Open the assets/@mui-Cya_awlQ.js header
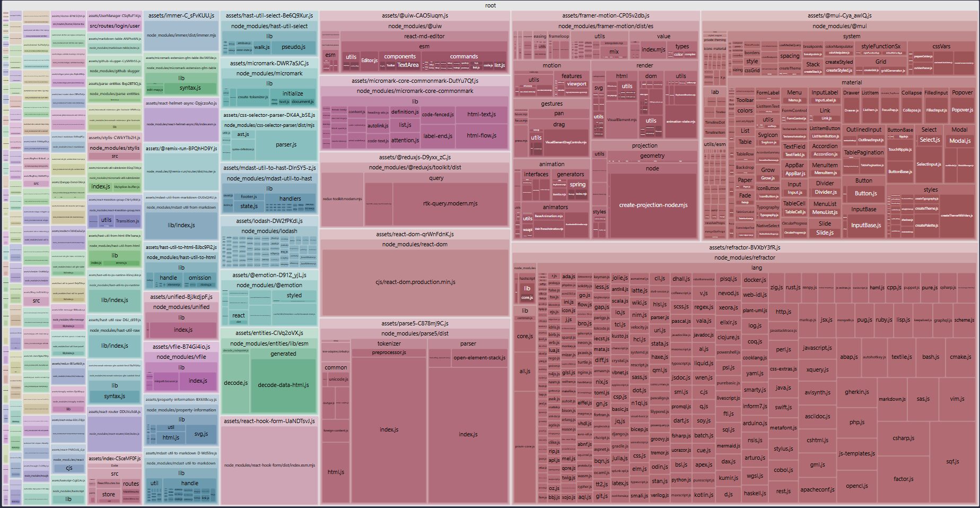 coord(839,15)
